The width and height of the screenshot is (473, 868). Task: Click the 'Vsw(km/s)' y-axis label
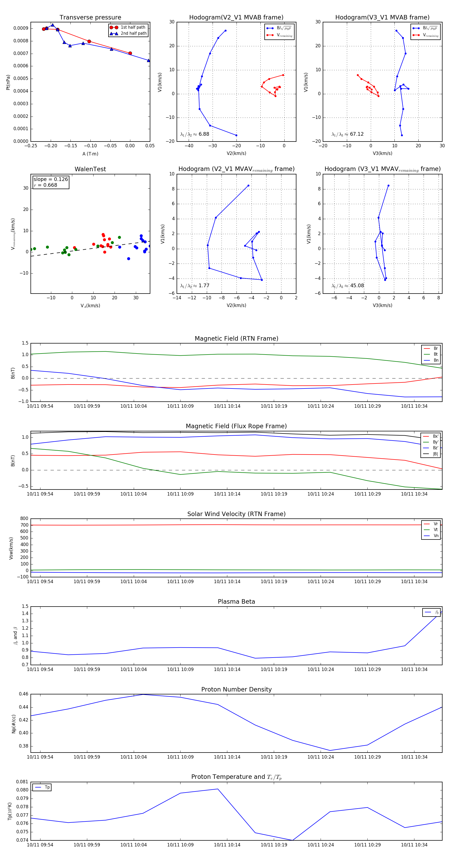[11, 548]
